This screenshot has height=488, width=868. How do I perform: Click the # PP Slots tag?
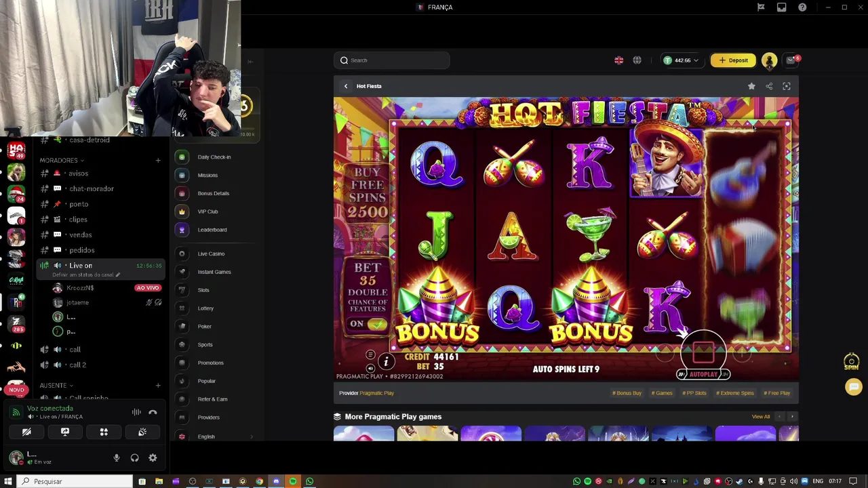pos(694,393)
